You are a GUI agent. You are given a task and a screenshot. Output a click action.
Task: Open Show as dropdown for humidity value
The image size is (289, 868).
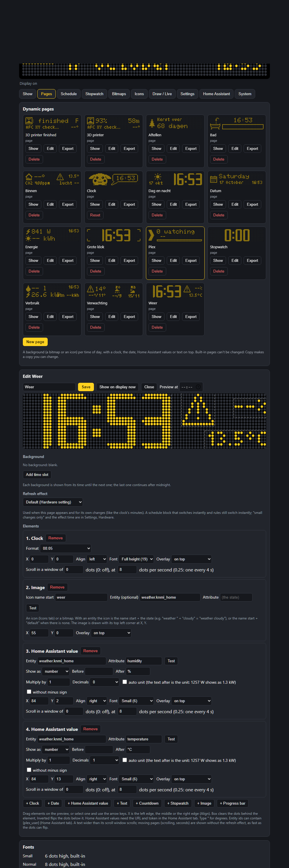click(56, 671)
